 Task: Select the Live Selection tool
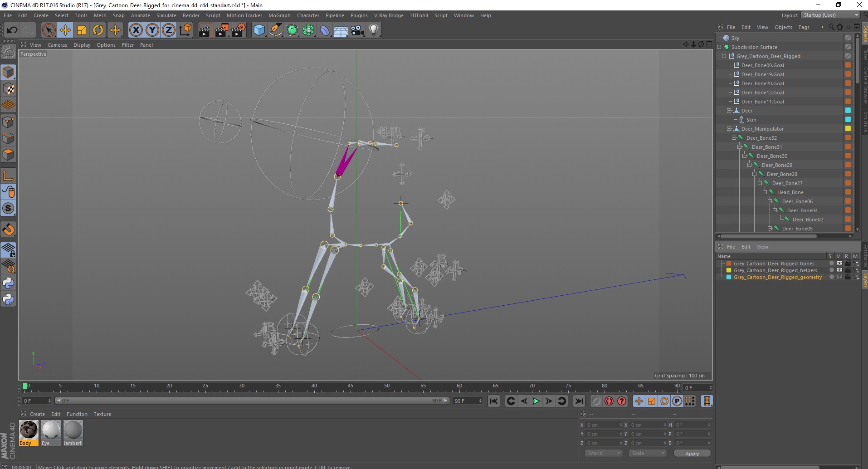[49, 30]
